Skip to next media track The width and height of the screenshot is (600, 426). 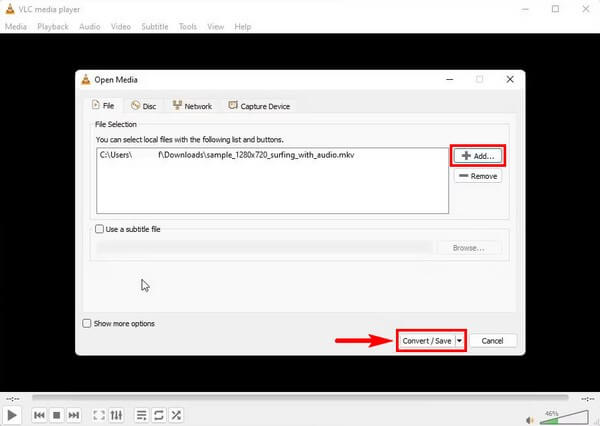[73, 415]
